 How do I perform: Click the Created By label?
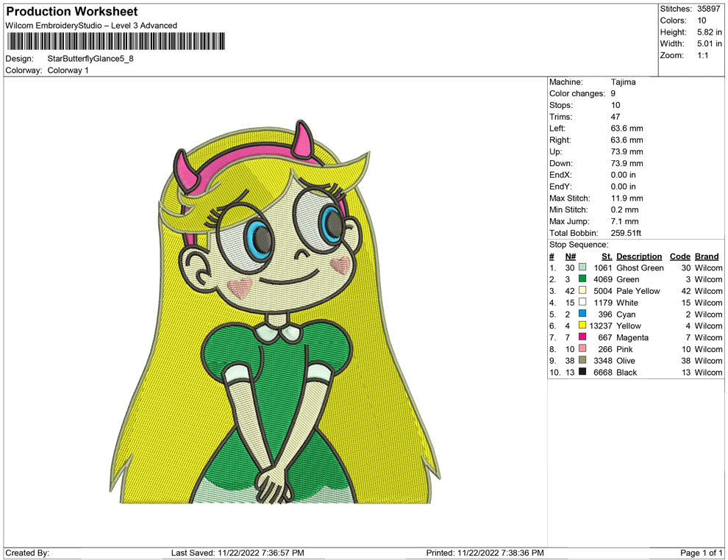(27, 553)
